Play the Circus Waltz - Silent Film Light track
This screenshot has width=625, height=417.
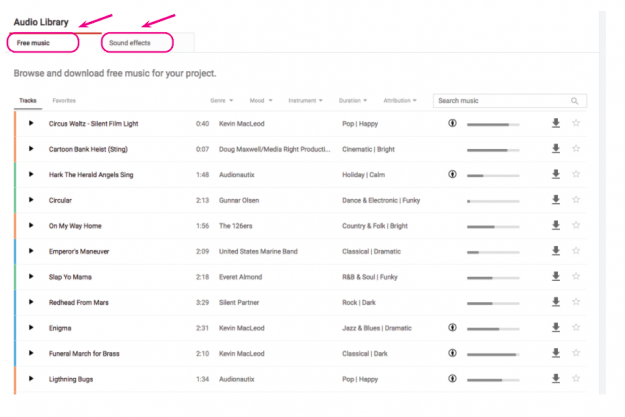(x=31, y=123)
